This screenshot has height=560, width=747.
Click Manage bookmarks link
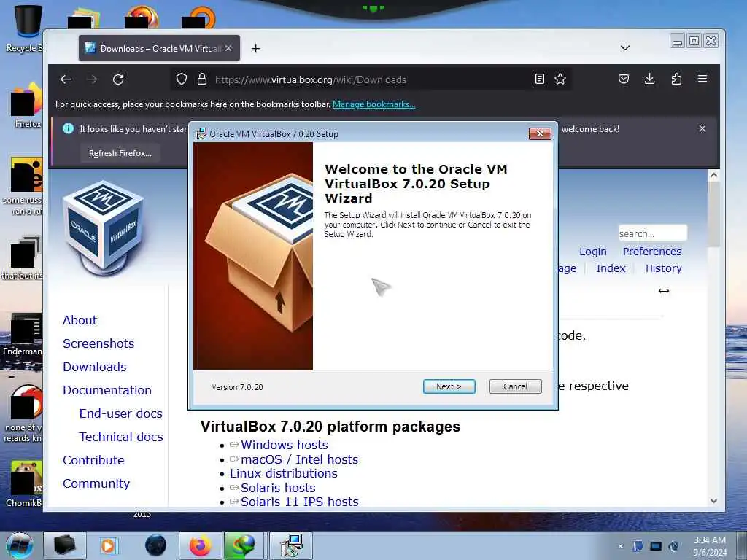[374, 104]
